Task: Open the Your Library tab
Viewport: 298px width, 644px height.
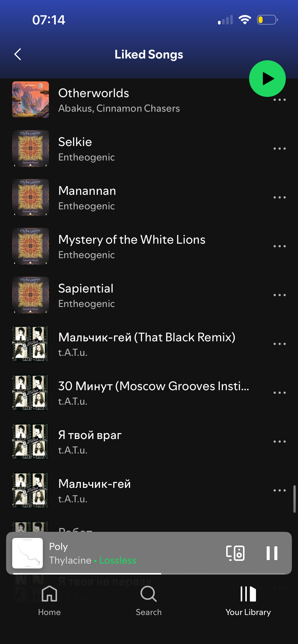Action: tap(248, 601)
